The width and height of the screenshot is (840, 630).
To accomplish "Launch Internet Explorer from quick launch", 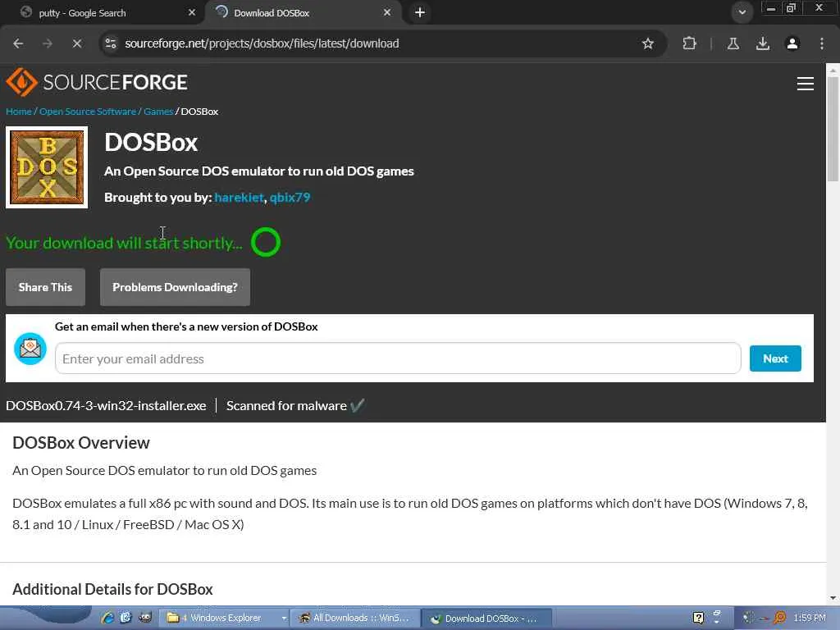I will pos(107,618).
